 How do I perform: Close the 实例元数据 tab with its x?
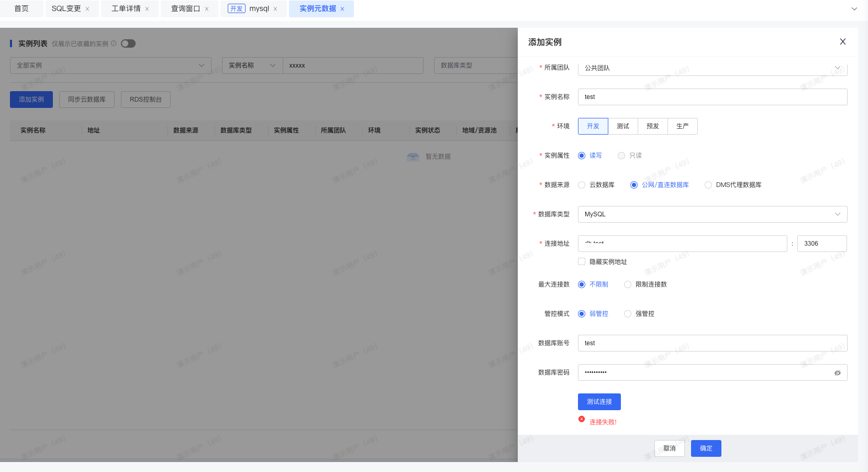tap(342, 9)
